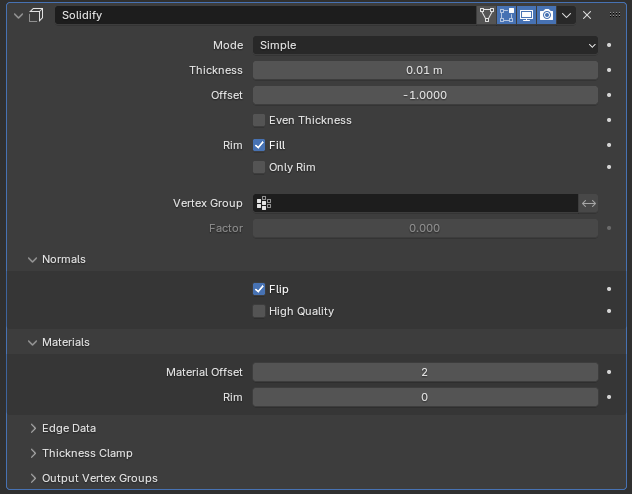Toggle viewport display monitor icon
This screenshot has width=632, height=494.
(x=527, y=15)
